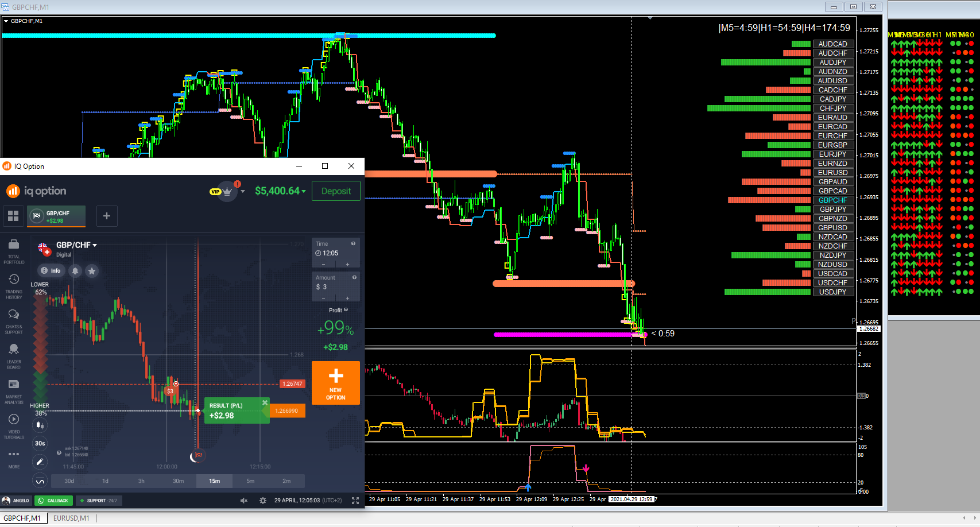Decrease expiration time with minus
980x527 pixels.
[324, 264]
